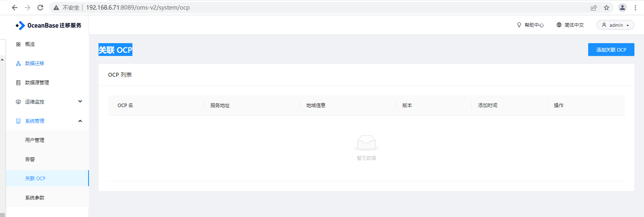
Task: Collapse the 系统管理 submenu chevron
Action: (80, 121)
